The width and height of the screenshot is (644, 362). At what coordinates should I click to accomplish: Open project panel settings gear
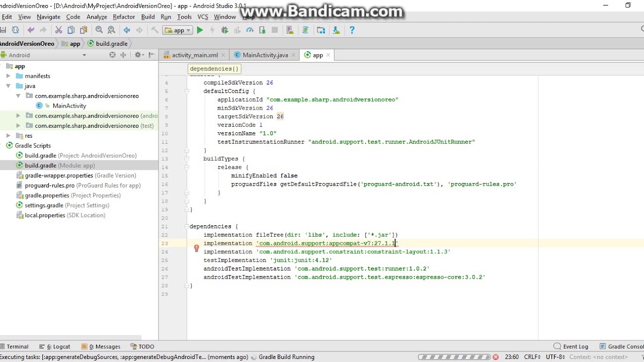tap(138, 55)
